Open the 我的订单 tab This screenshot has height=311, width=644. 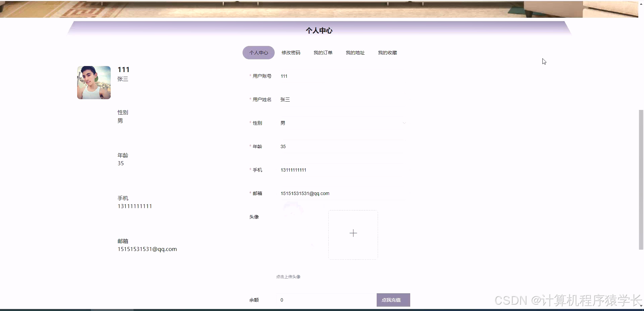click(323, 53)
